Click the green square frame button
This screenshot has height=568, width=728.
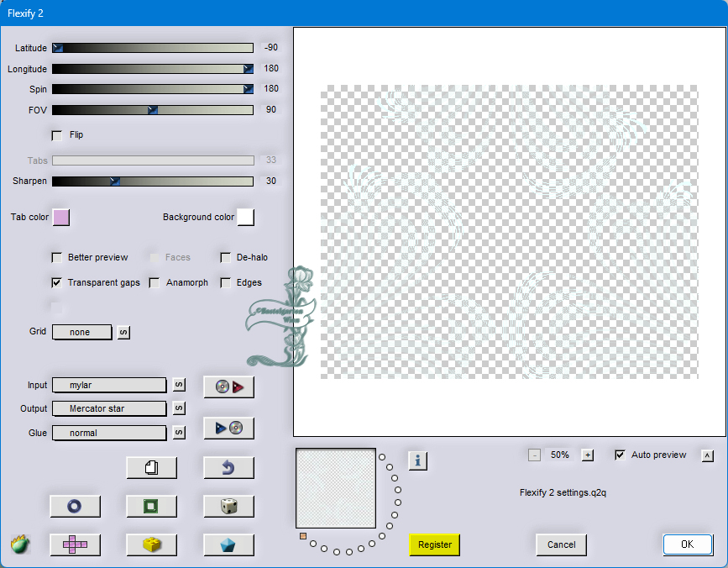tap(152, 506)
